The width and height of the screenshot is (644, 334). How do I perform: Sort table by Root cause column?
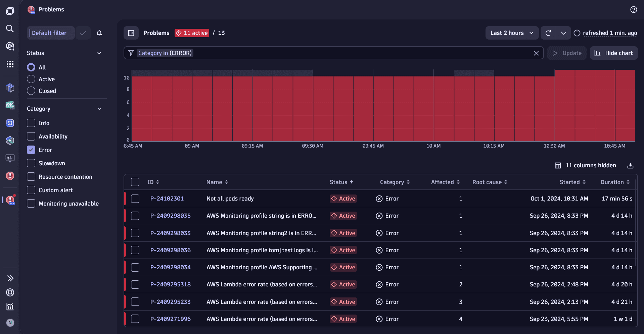click(490, 182)
